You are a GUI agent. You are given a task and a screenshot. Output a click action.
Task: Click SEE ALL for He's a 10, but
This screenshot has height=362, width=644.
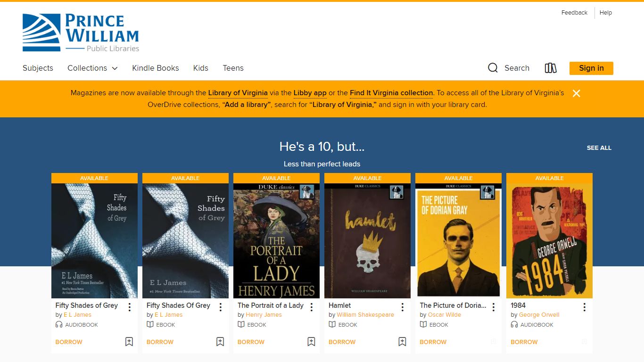(599, 148)
